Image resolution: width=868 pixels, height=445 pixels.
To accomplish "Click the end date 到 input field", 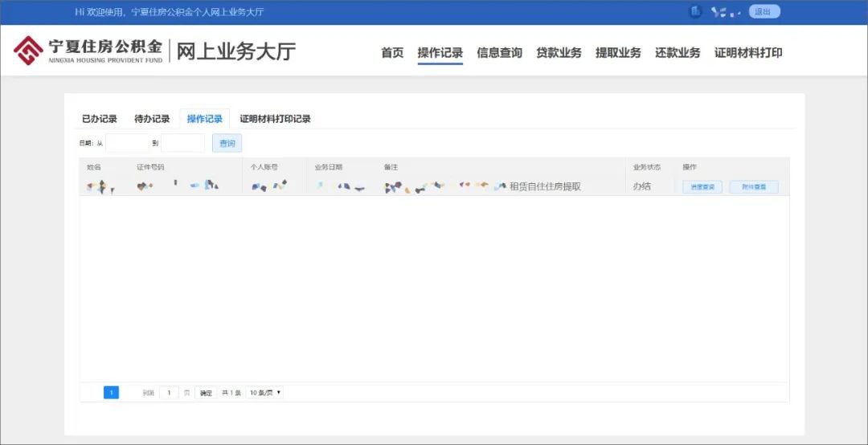I will click(x=182, y=143).
